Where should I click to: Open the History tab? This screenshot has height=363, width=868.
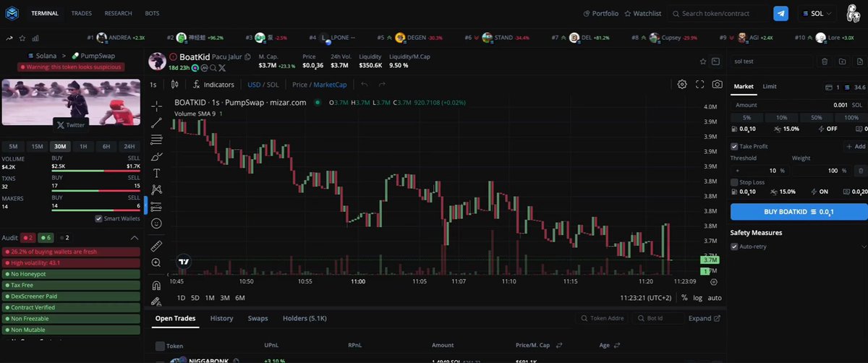221,318
